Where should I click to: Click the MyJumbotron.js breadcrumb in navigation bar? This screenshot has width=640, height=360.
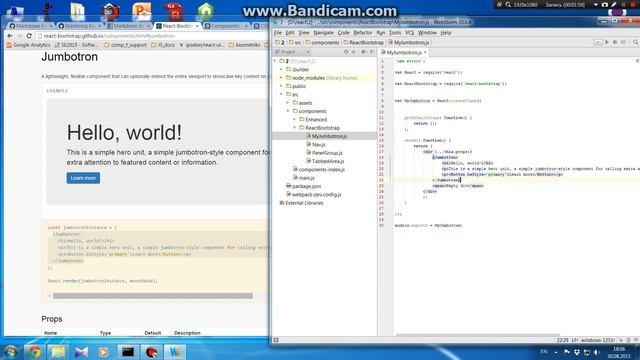tap(408, 42)
